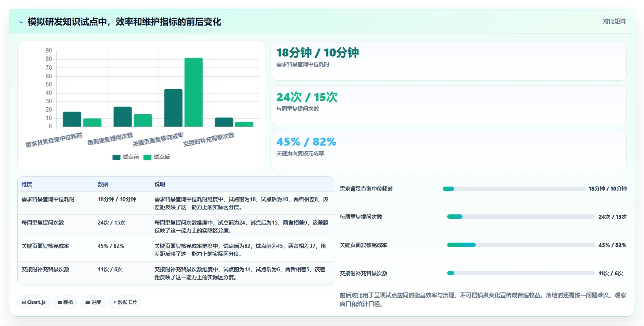Click progress value label 11次 / 6次
644x326 pixels.
pos(611,274)
